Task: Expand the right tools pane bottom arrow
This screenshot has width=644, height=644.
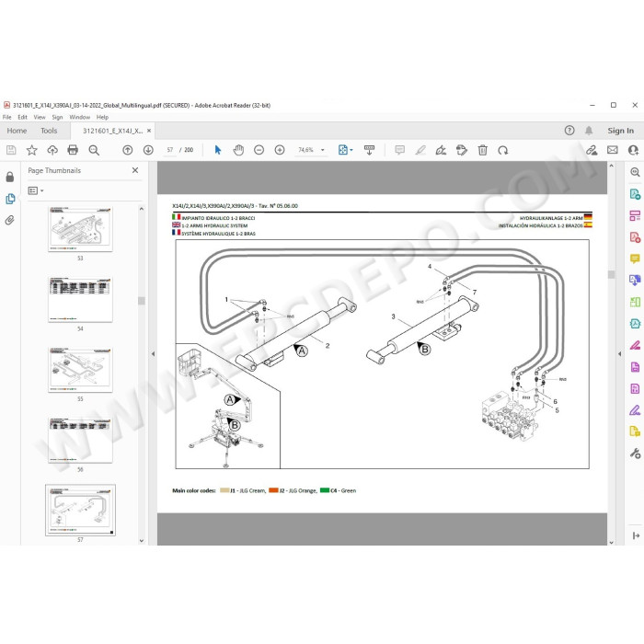Action: coord(636,535)
